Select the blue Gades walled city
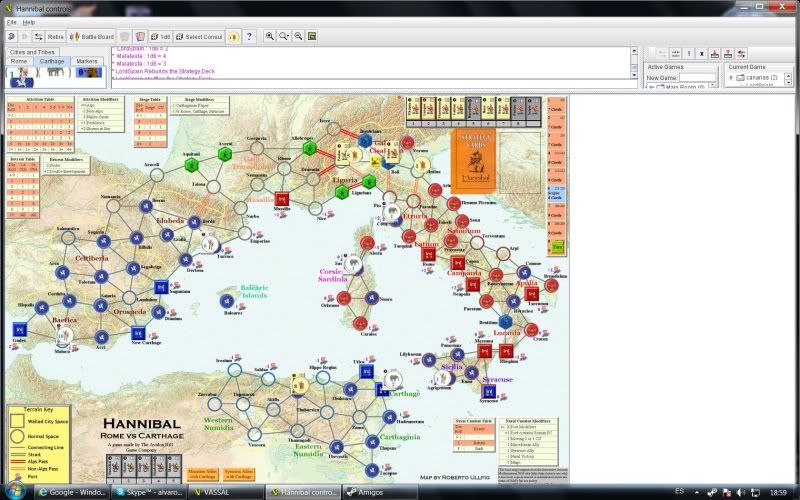Screen dimensions: 800x500 click(x=19, y=329)
